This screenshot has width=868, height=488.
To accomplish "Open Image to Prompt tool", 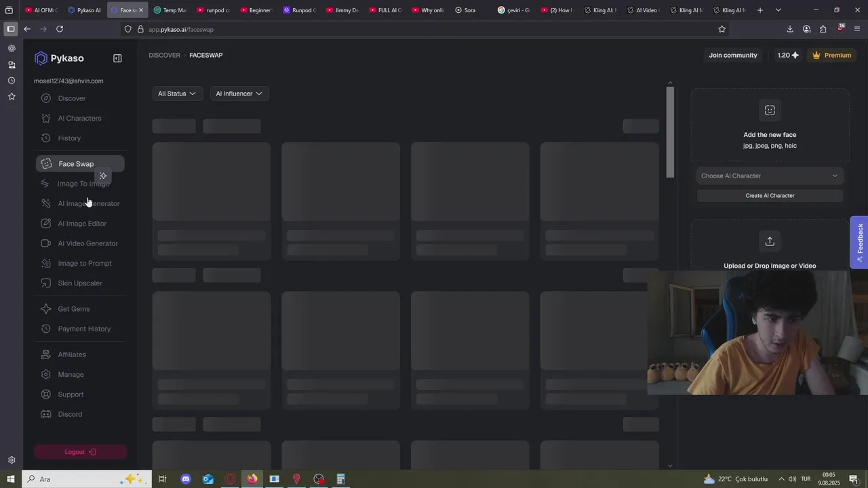I will click(85, 263).
